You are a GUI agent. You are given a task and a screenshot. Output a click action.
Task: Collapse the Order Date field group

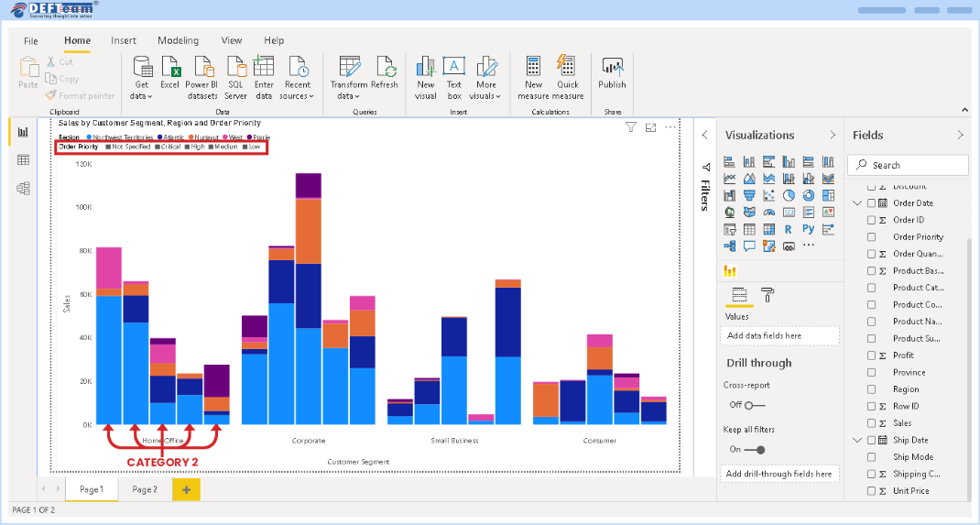coord(857,203)
